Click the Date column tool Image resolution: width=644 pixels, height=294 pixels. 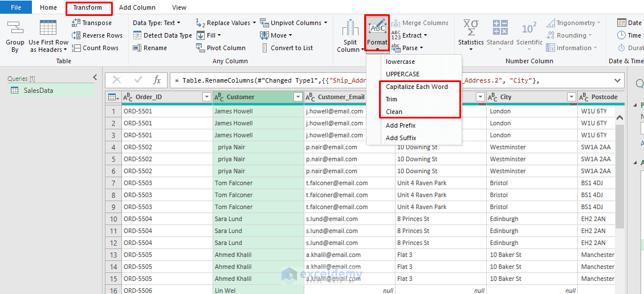[629, 23]
